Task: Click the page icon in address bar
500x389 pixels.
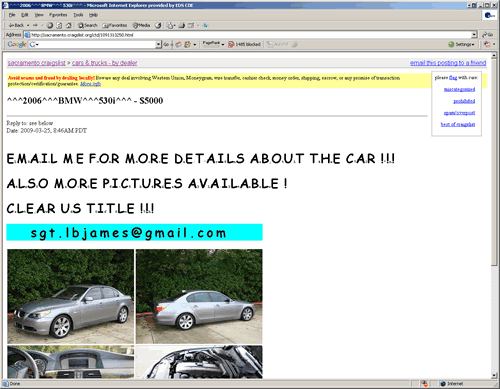Action: [x=27, y=35]
